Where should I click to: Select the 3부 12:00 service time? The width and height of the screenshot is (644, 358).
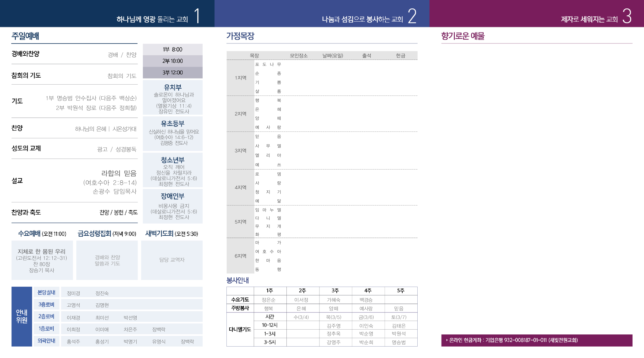pos(173,72)
